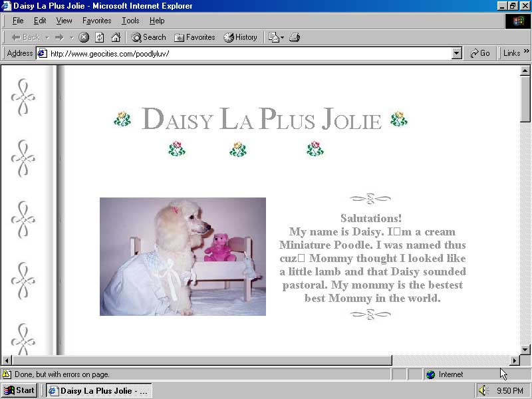Open the Tools menu
This screenshot has width=532, height=399.
pyautogui.click(x=130, y=21)
